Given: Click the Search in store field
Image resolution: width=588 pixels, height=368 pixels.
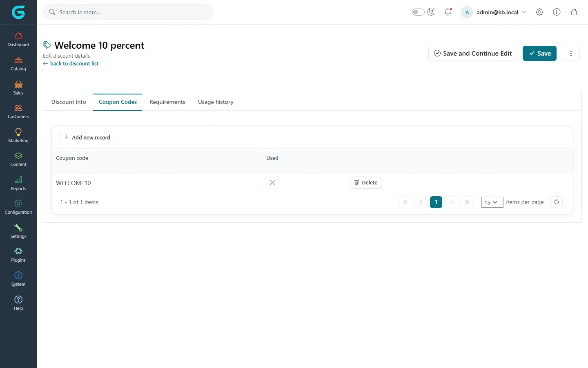Looking at the screenshot, I should tap(128, 12).
